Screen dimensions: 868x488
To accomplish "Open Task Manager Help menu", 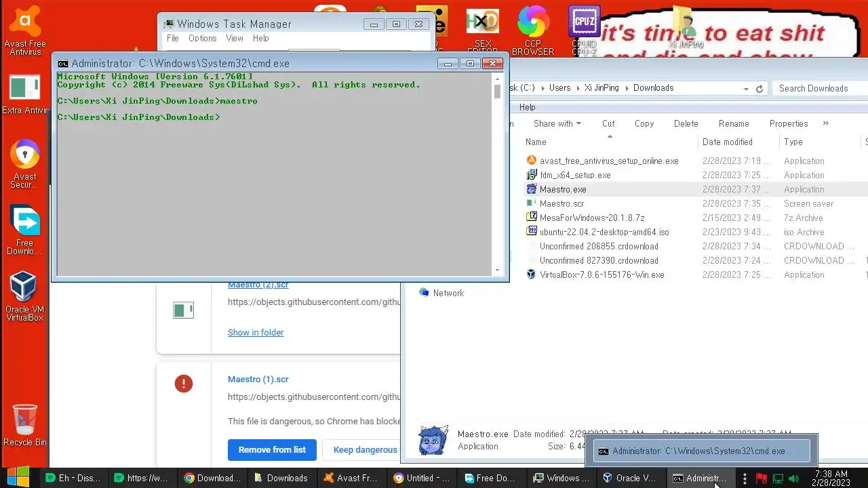I will pyautogui.click(x=261, y=39).
